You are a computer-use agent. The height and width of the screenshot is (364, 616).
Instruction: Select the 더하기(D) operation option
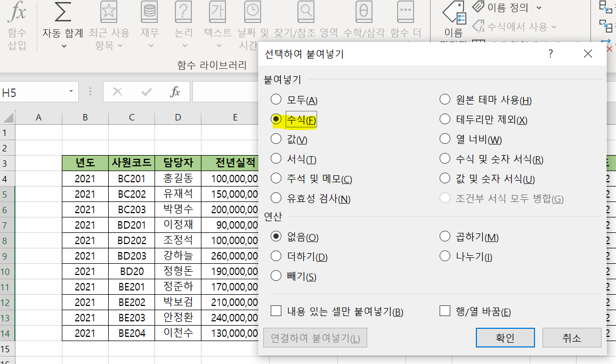click(x=299, y=257)
